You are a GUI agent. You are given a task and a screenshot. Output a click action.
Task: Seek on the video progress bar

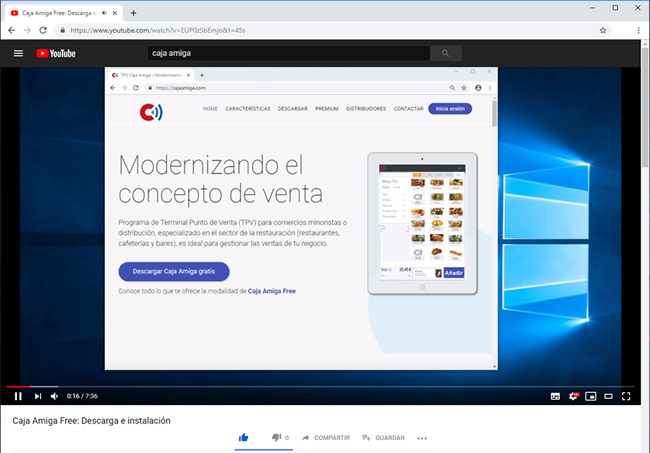[323, 386]
